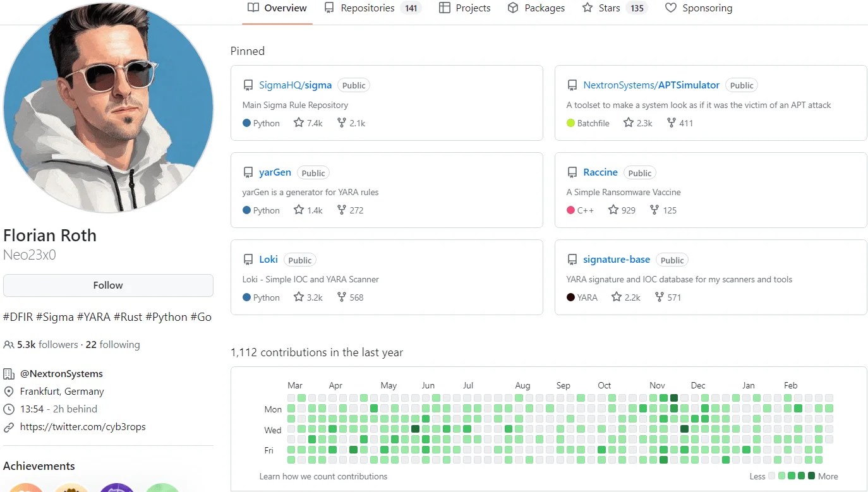Screen dimensions: 868x492
Task: Click the star icon on Raccine card
Action: pyautogui.click(x=613, y=210)
